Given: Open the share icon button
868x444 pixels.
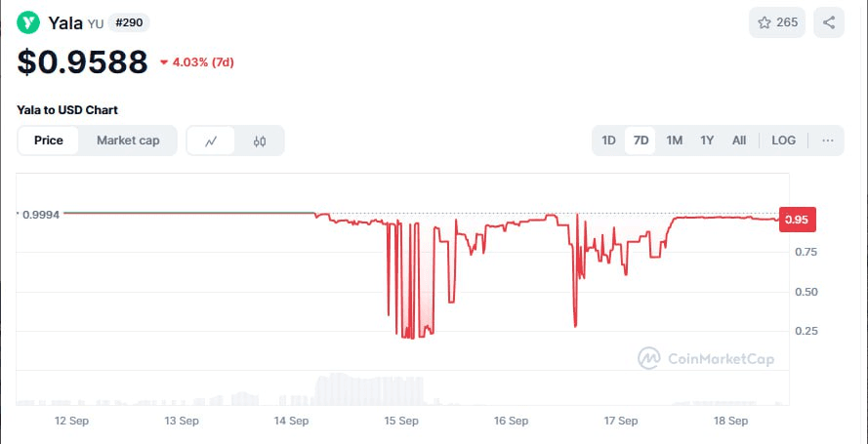Looking at the screenshot, I should click(x=829, y=22).
